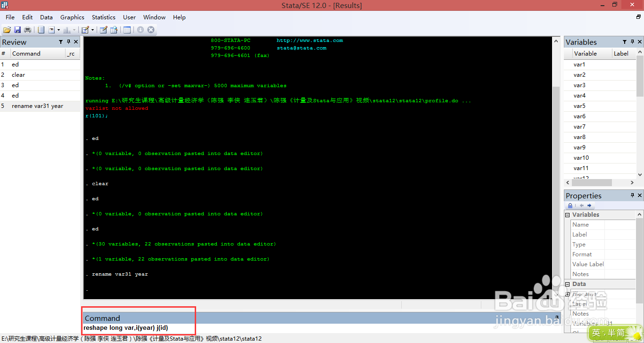
Task: Collapse the Data section in Properties
Action: [568, 284]
